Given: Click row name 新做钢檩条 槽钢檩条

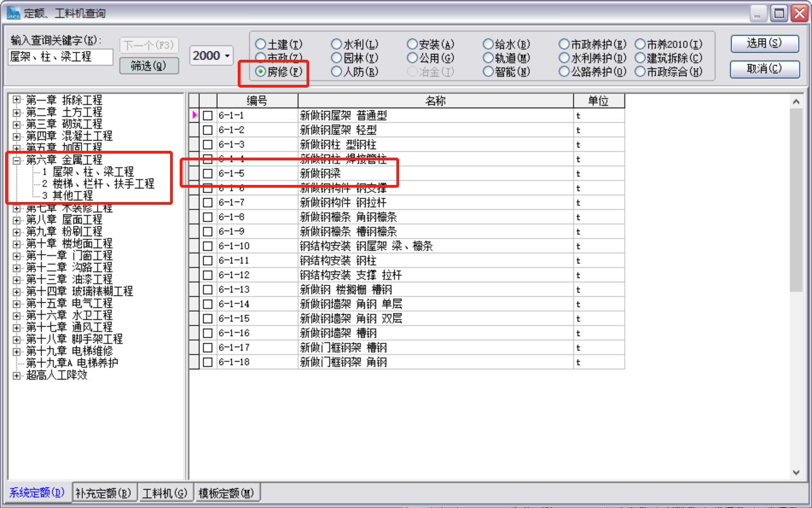Looking at the screenshot, I should click(x=349, y=232).
